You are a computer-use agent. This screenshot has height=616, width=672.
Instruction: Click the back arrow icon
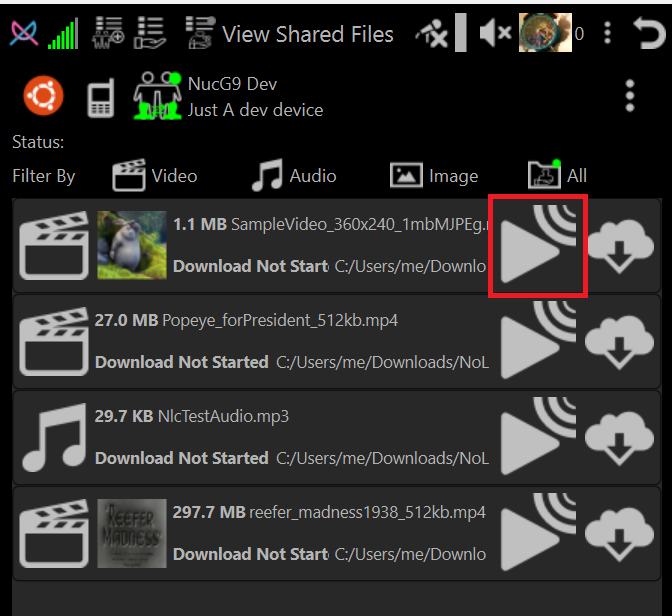click(x=649, y=33)
